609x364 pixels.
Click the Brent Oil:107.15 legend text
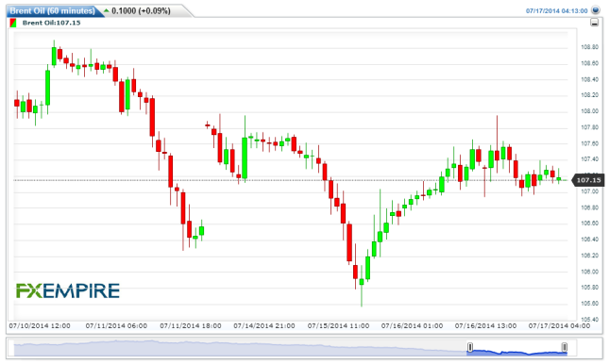point(51,23)
